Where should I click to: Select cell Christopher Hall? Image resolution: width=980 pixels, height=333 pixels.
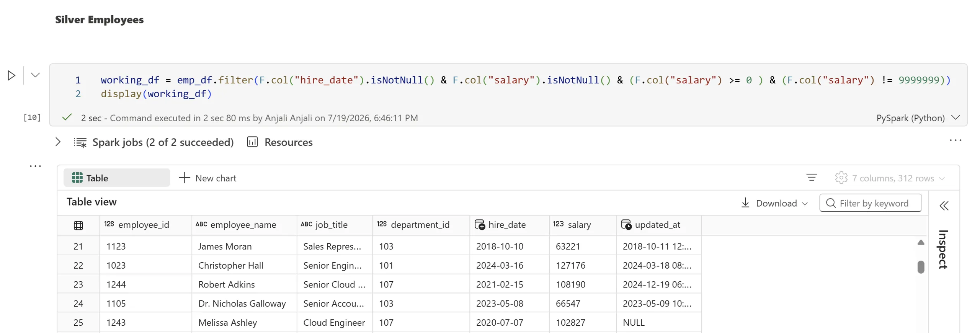click(x=244, y=265)
